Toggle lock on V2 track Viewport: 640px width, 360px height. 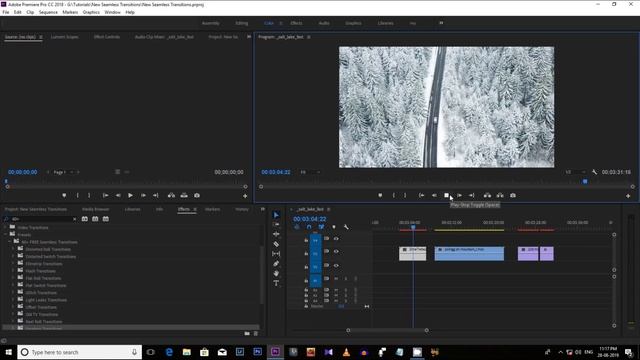[306, 253]
